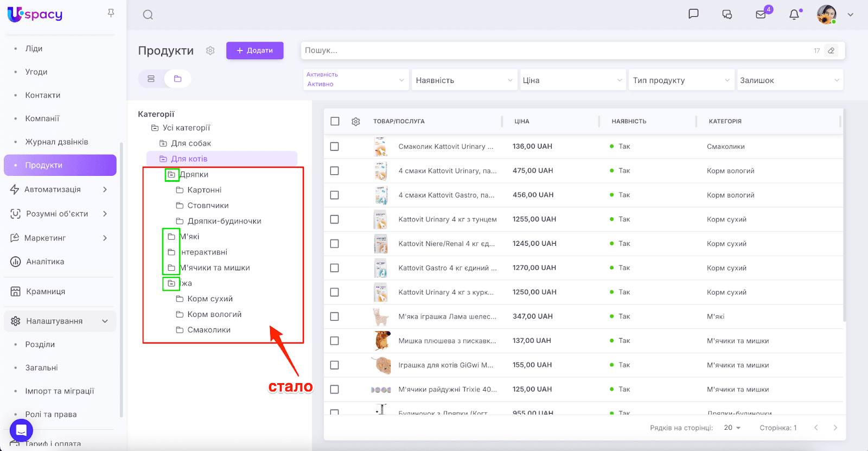Click the Додати button

click(x=254, y=50)
